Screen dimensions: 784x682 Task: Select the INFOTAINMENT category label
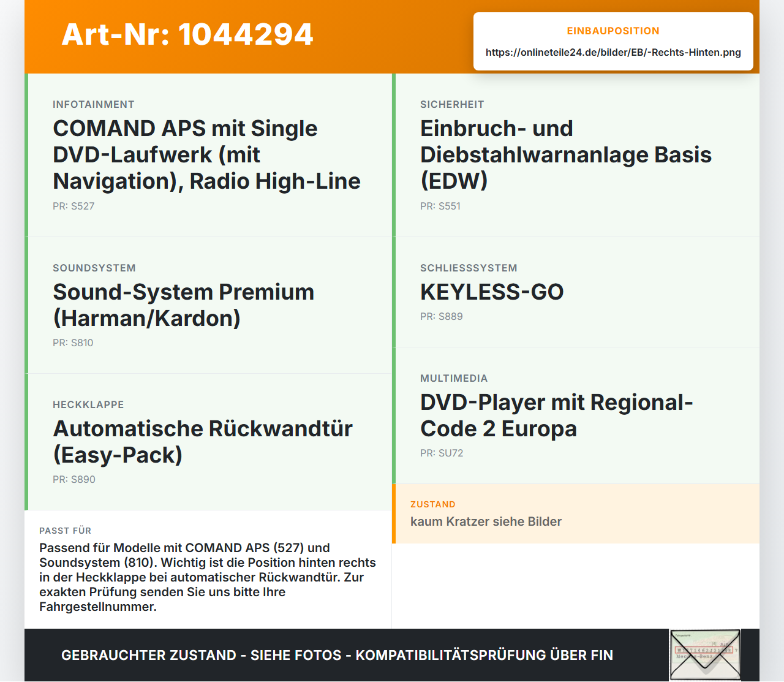tap(94, 104)
